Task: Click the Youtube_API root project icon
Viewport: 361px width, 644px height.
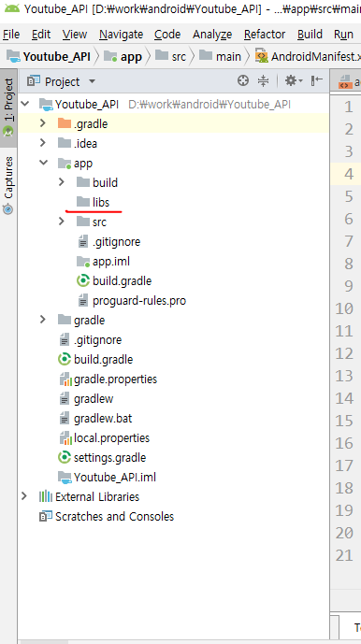Action: coord(47,104)
